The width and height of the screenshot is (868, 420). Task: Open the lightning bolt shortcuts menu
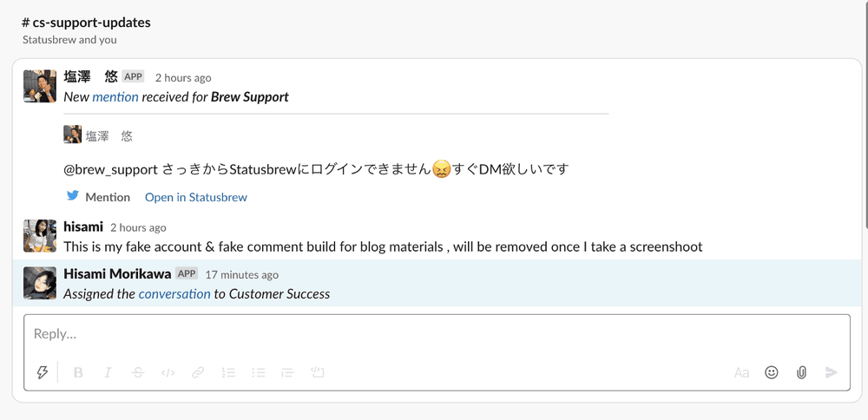click(x=42, y=372)
